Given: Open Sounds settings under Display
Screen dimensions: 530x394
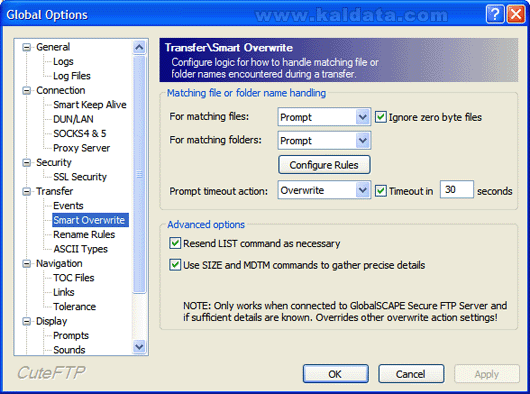Looking at the screenshot, I should [69, 350].
